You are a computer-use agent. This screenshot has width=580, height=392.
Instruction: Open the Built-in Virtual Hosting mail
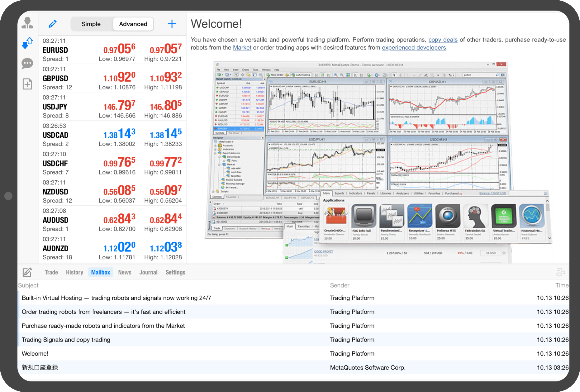point(116,298)
